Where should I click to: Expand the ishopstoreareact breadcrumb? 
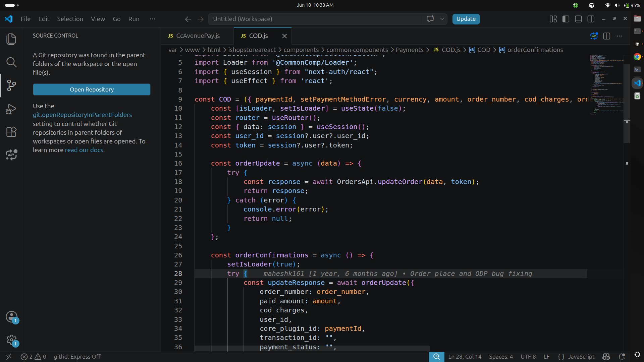[252, 50]
